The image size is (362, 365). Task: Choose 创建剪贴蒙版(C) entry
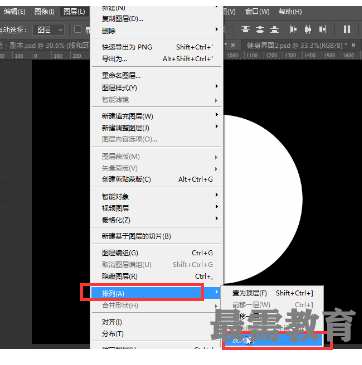(x=157, y=180)
